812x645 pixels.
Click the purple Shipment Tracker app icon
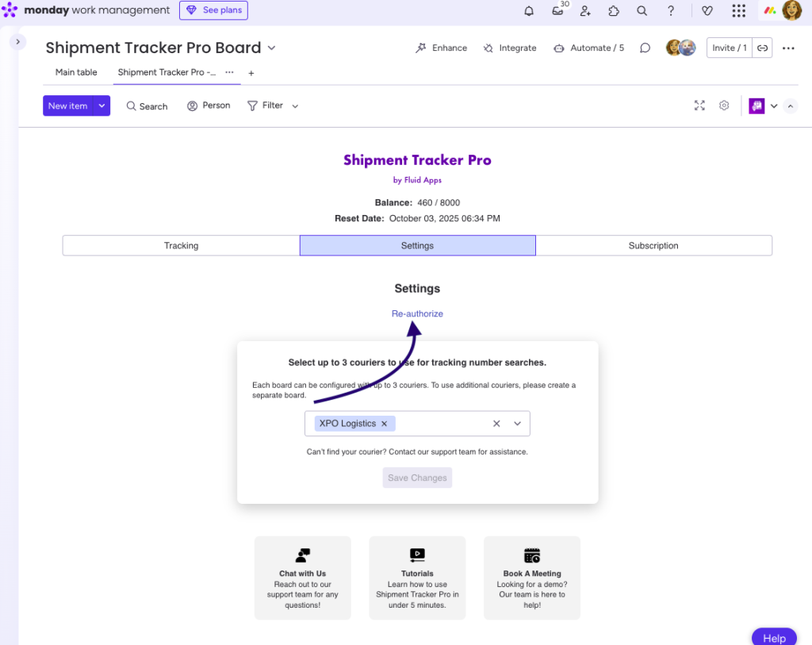[x=756, y=106]
